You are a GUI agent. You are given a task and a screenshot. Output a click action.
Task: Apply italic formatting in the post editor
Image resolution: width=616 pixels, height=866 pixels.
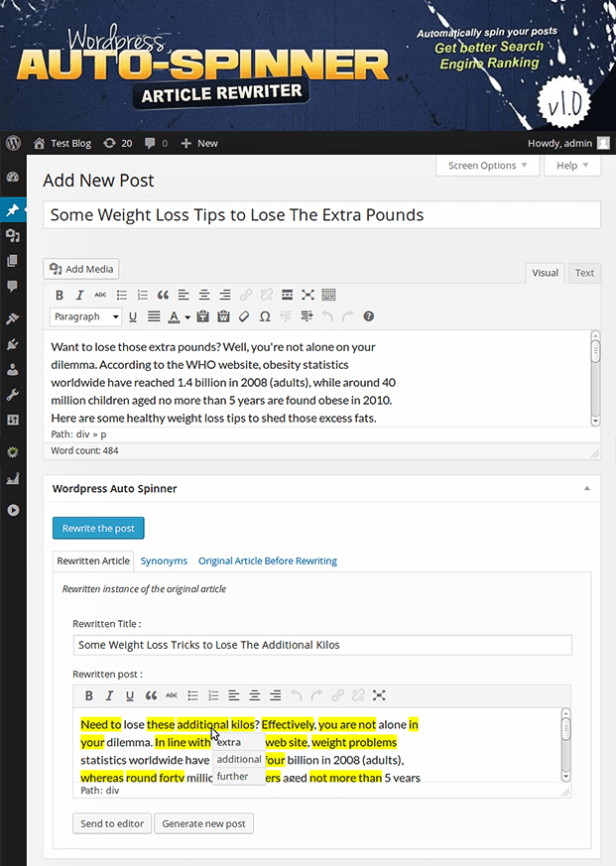click(79, 295)
